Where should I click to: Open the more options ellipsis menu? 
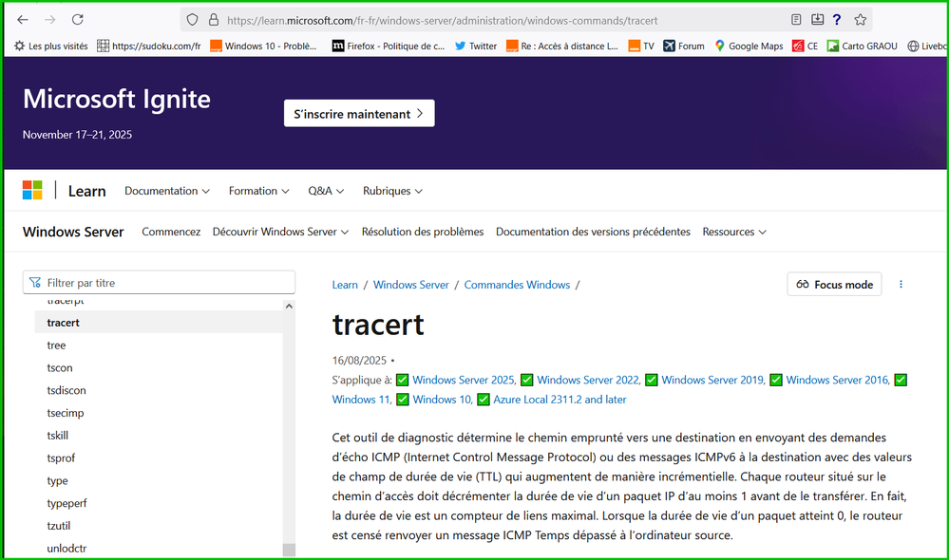(x=901, y=284)
